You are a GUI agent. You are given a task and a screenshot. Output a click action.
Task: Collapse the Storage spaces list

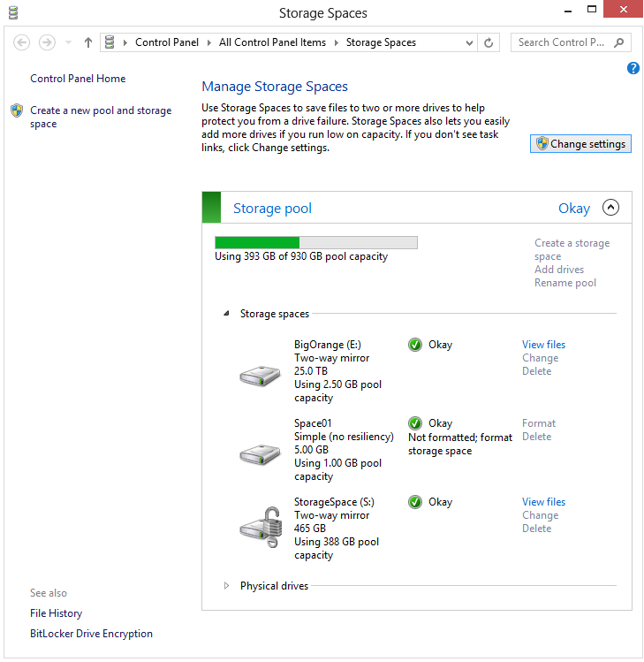coord(227,313)
